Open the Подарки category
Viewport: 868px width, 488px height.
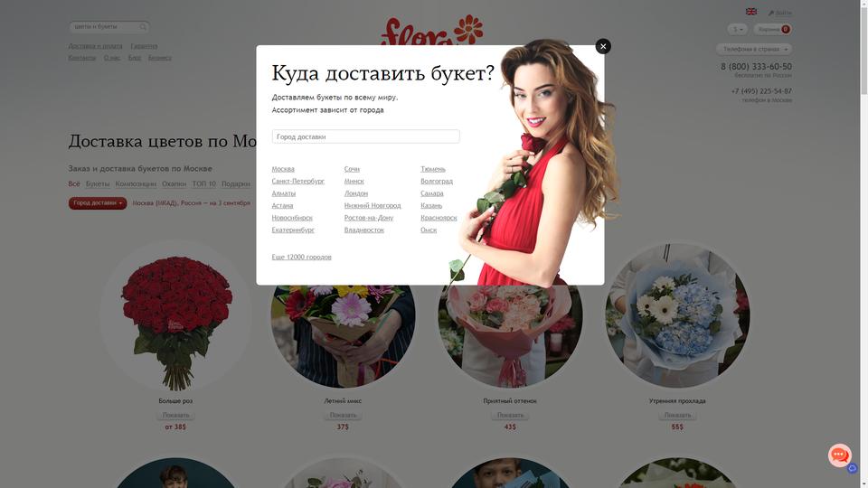click(236, 183)
